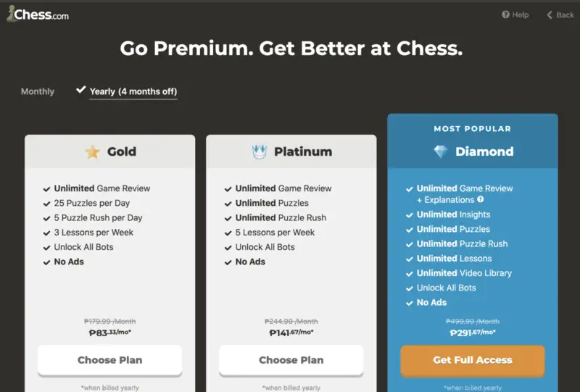Go Back using the header link
Screen dimensions: 580x392
point(560,14)
